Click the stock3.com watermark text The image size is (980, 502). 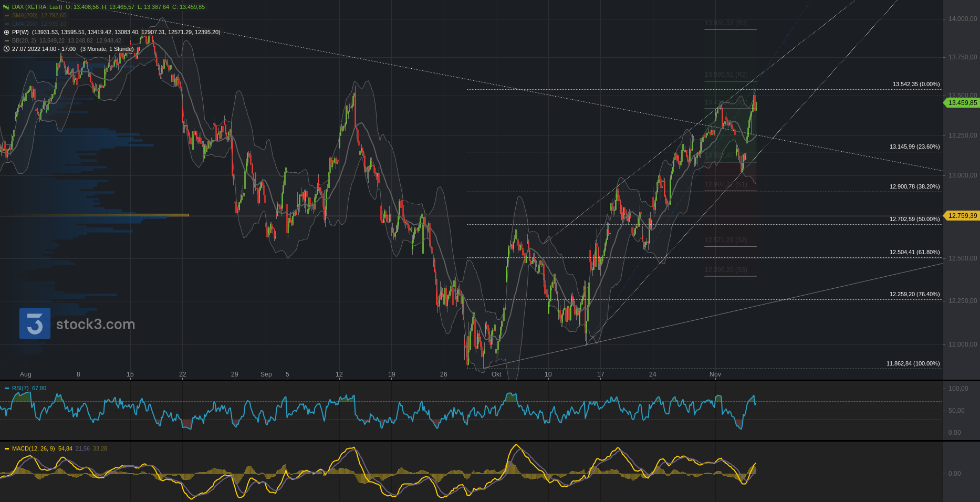96,324
